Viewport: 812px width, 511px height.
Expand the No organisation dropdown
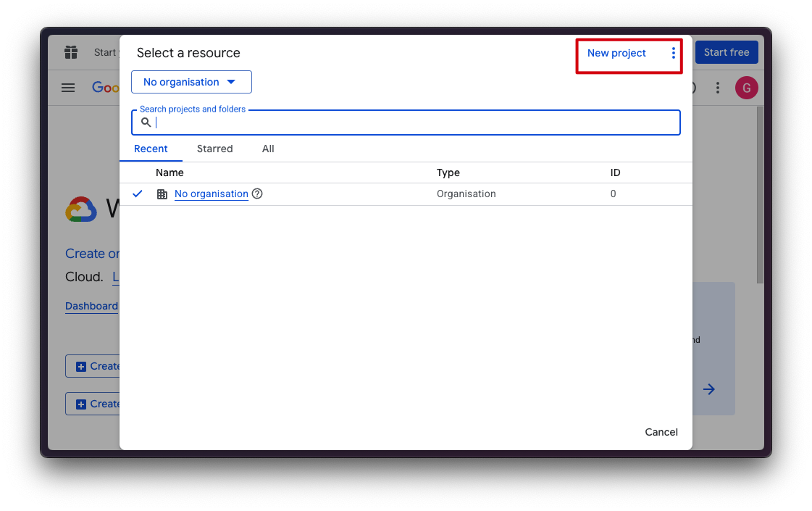pyautogui.click(x=191, y=82)
